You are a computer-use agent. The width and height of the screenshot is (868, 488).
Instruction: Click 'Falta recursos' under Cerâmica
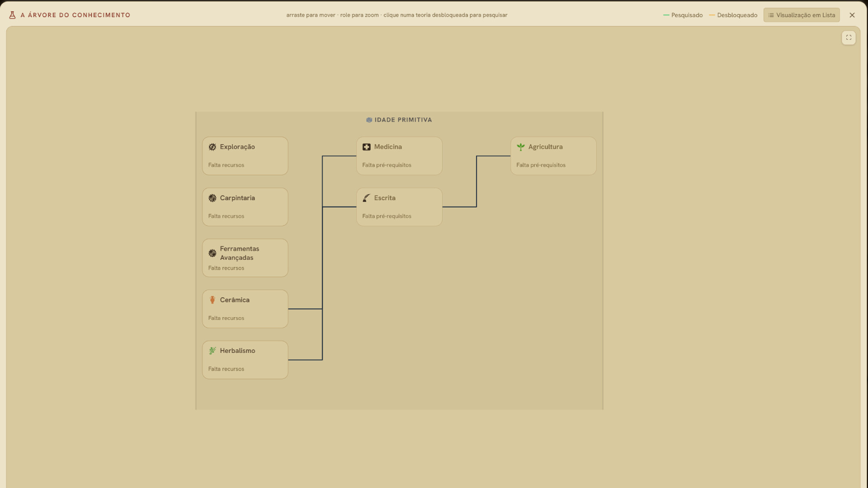(x=226, y=318)
